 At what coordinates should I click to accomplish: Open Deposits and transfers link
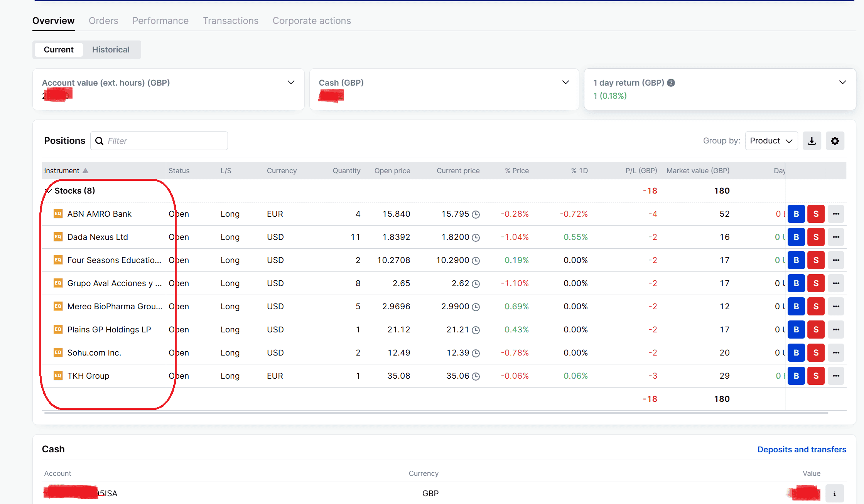click(x=802, y=449)
